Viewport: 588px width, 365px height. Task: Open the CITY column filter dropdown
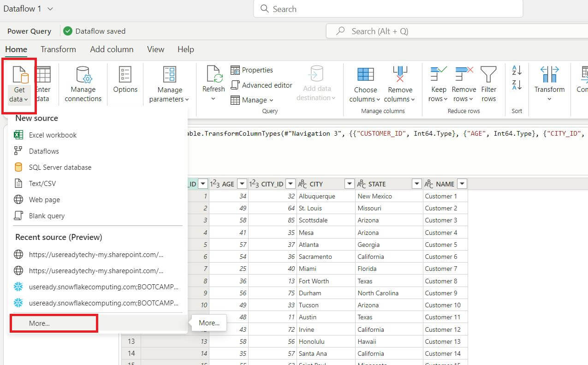pyautogui.click(x=350, y=184)
